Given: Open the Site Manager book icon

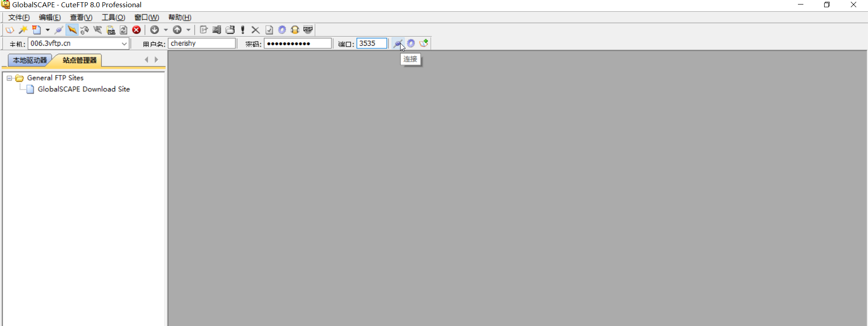Looking at the screenshot, I should (x=9, y=30).
